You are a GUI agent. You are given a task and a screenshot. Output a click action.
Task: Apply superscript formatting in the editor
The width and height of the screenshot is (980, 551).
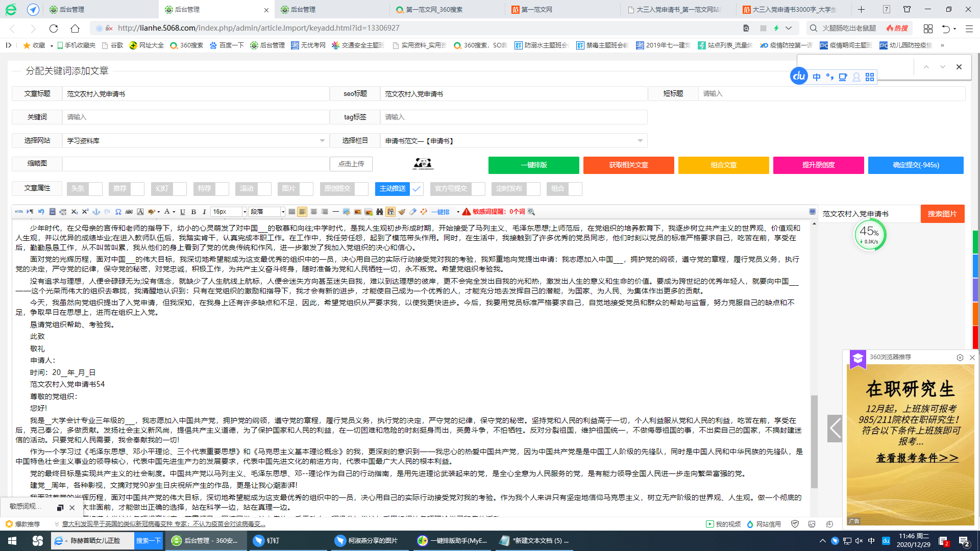click(x=85, y=211)
